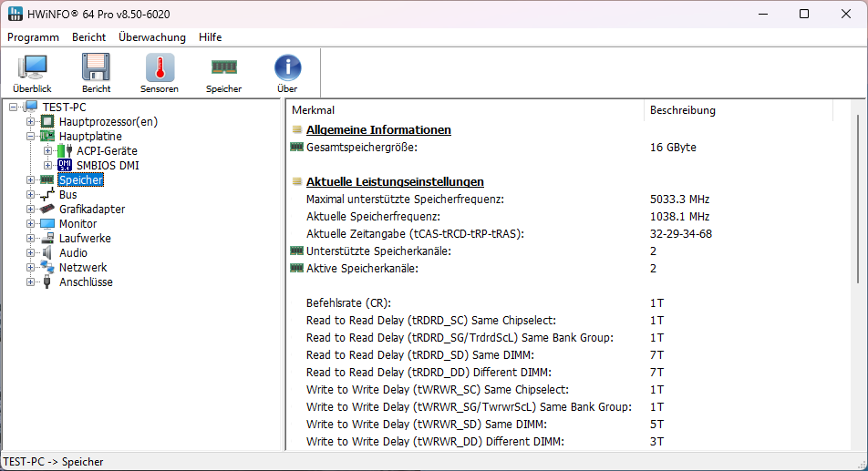Expand the Laufwerke tree node
This screenshot has height=471, width=868.
(30, 239)
